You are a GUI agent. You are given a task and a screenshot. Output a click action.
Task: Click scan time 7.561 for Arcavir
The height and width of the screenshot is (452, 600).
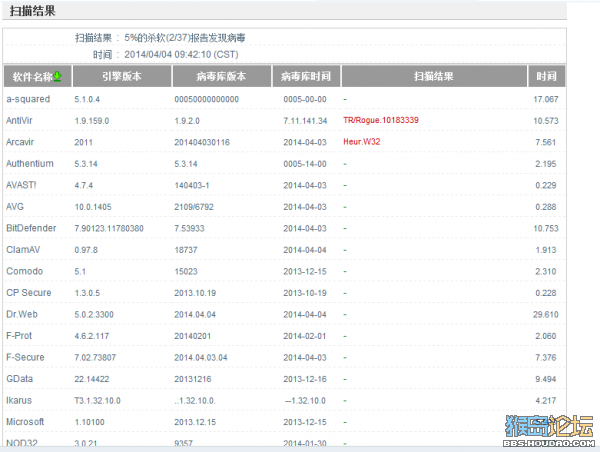(x=546, y=142)
